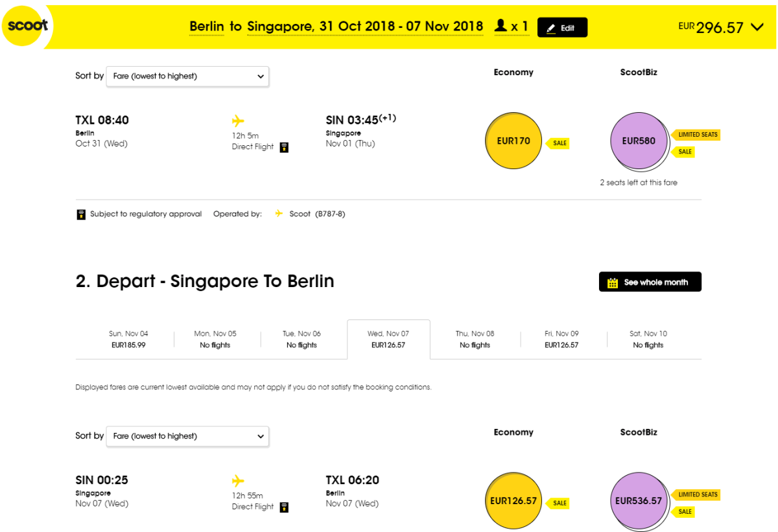Select the EUR170 Economy fare

point(513,141)
